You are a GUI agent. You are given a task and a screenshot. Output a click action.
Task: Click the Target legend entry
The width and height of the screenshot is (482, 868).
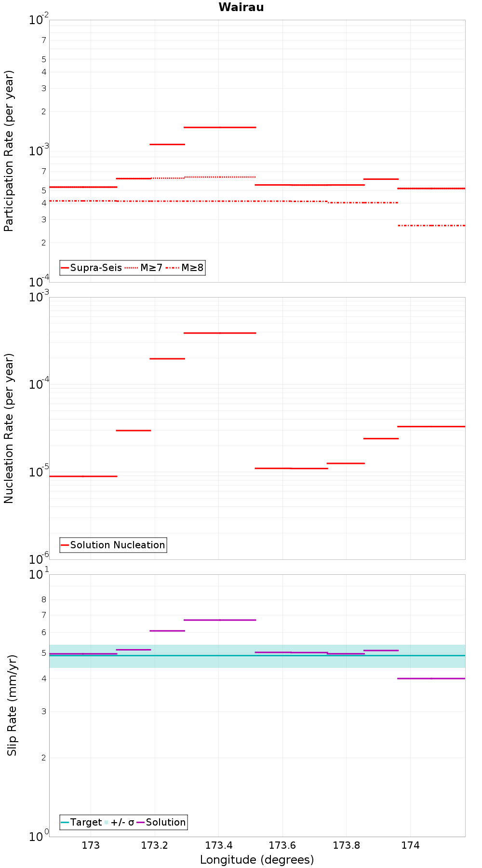[81, 822]
